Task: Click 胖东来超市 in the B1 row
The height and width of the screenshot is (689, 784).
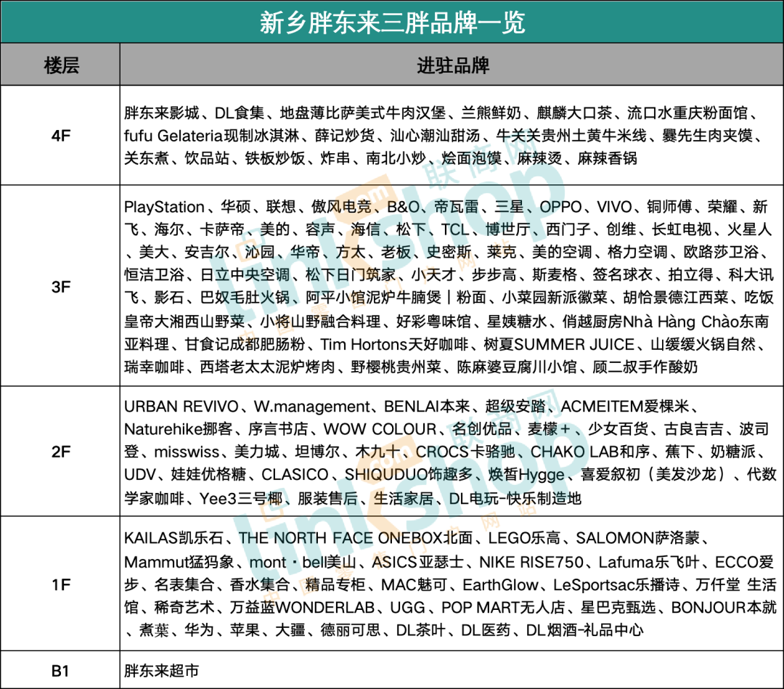Action: point(161,670)
